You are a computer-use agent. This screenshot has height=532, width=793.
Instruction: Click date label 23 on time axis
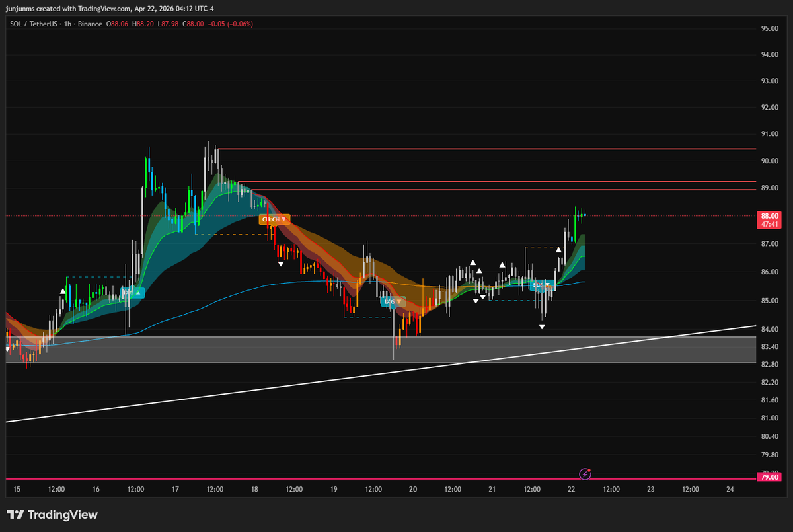tap(651, 490)
